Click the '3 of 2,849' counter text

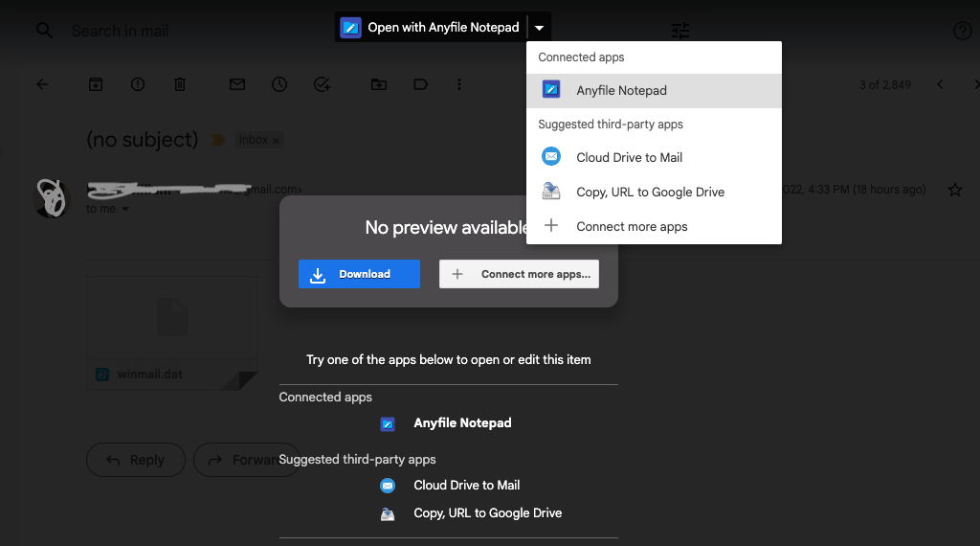885,84
